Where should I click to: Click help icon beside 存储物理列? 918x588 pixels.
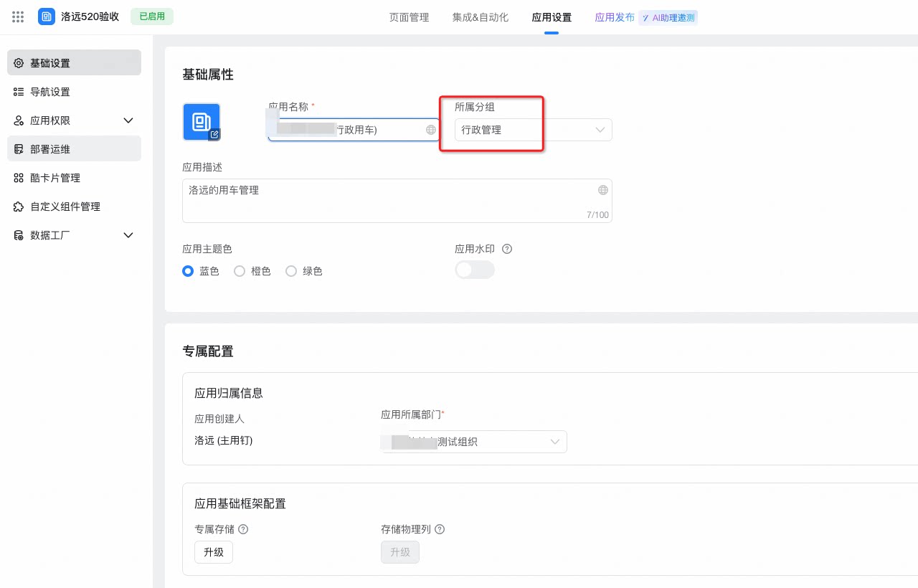click(x=440, y=529)
